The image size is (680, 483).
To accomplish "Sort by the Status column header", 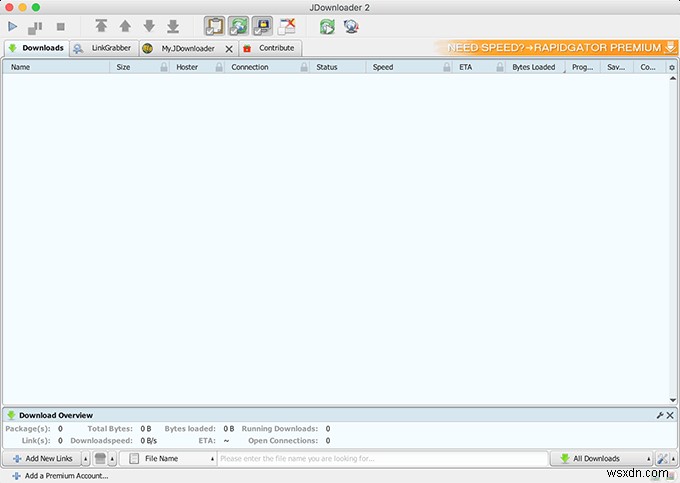I will (337, 67).
